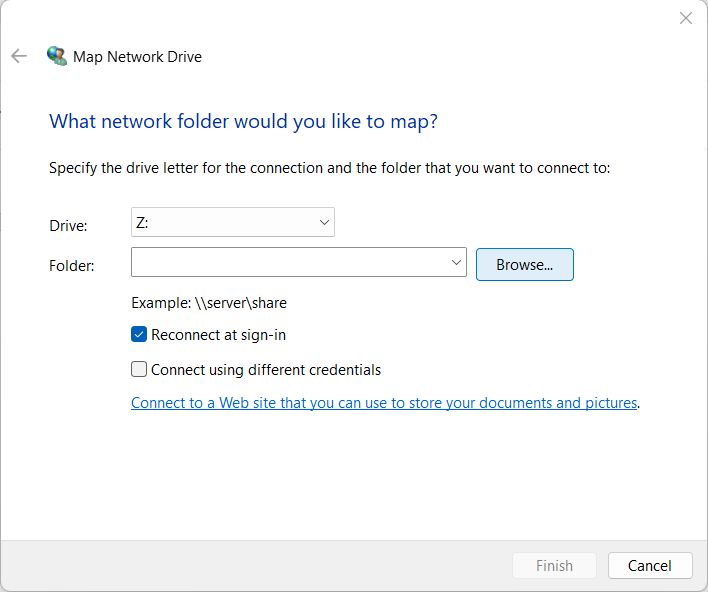Viewport: 708px width, 592px height.
Task: Click the 'Map Network Drive' title text
Action: [x=137, y=57]
